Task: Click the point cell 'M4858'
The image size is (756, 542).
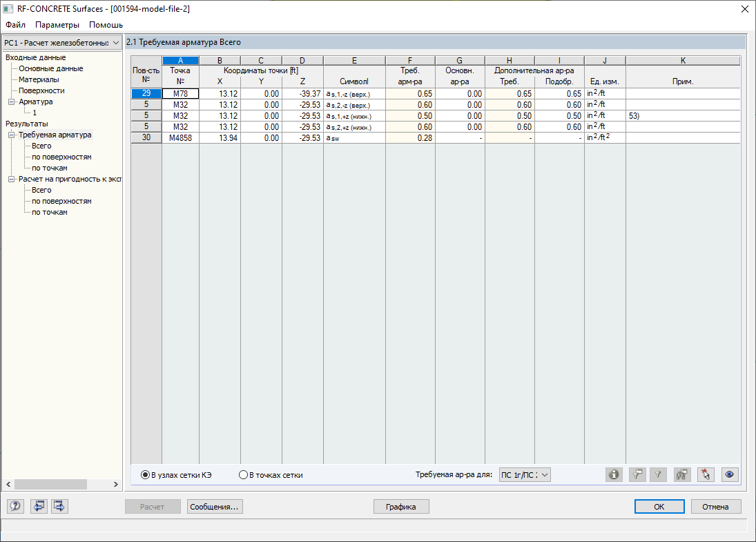Action: pos(180,138)
